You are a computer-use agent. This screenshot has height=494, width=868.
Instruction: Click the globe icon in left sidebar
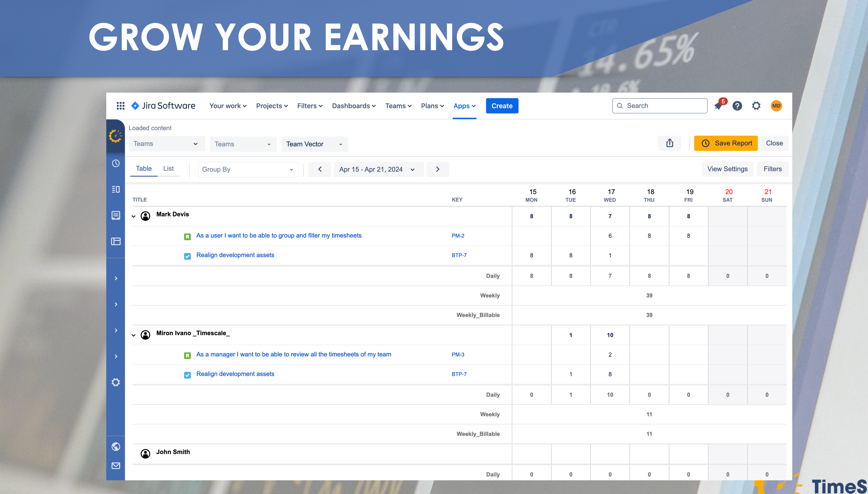click(115, 447)
